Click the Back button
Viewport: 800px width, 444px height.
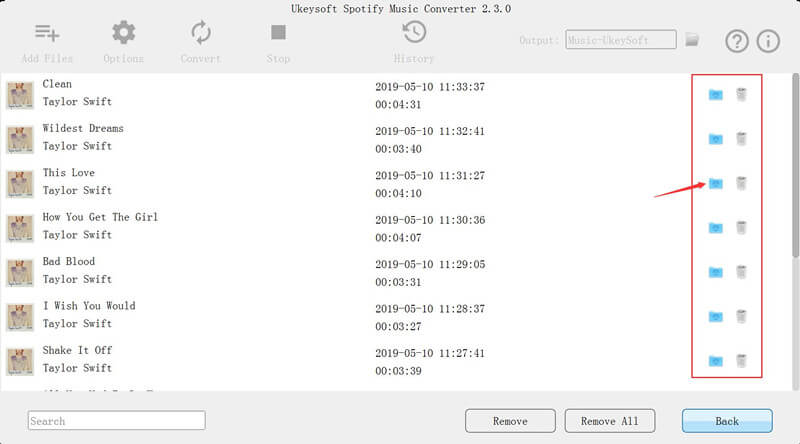(727, 421)
